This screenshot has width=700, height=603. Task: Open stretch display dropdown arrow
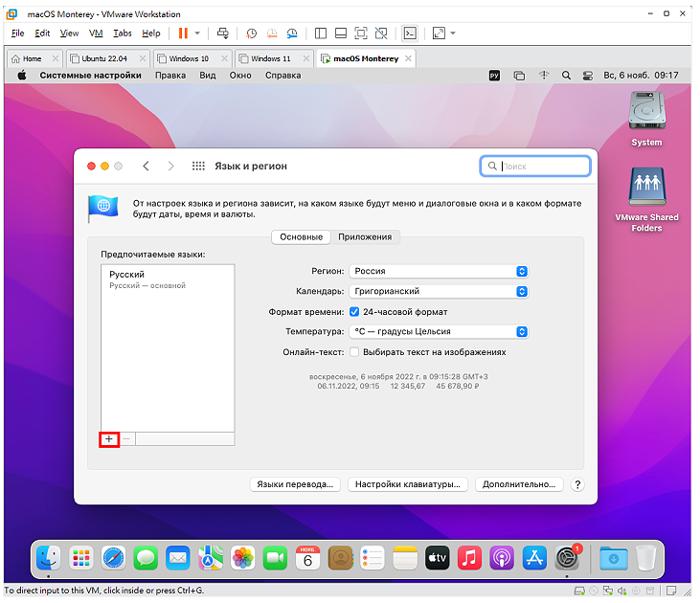pos(453,33)
